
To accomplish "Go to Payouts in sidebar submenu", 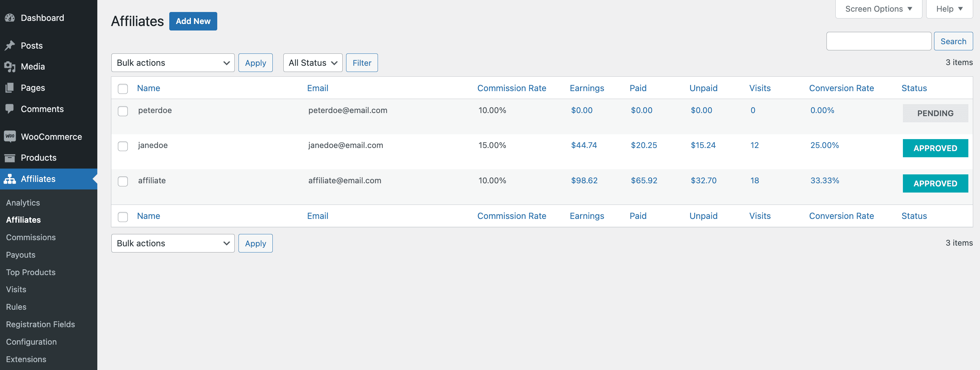I will click(21, 255).
